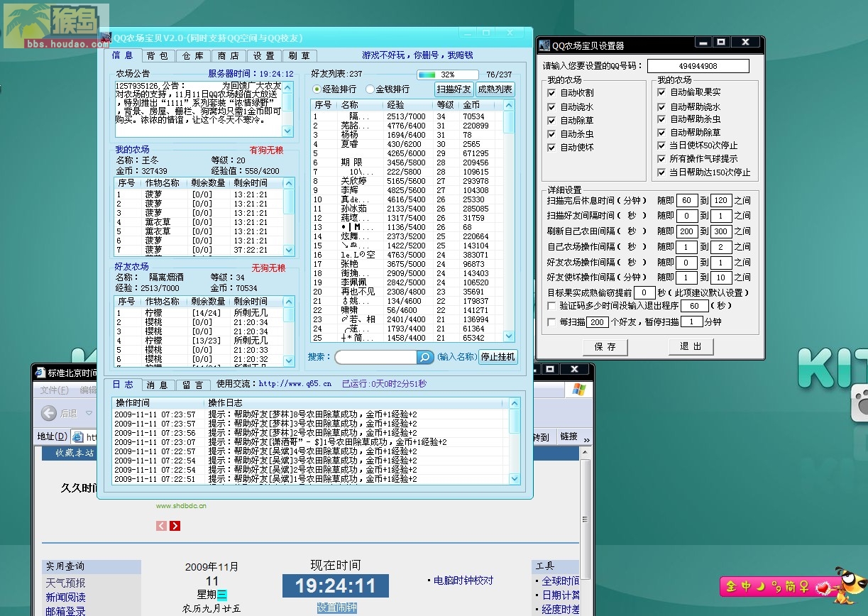Viewport: 868px width, 616px height.
Task: Click the magnifier search icon beside the search box
Action: pos(424,358)
